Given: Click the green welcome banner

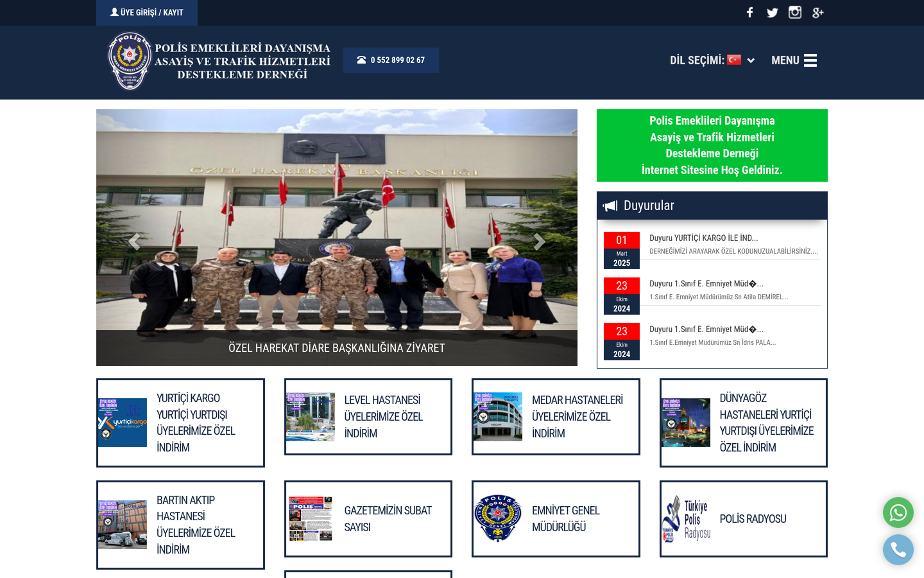Looking at the screenshot, I should tap(712, 145).
